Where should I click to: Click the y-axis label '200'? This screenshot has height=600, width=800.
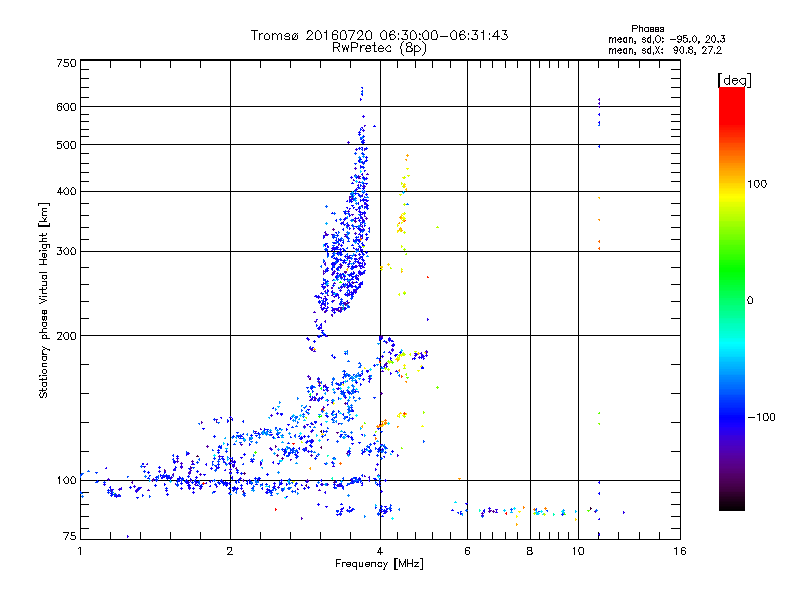(x=66, y=336)
